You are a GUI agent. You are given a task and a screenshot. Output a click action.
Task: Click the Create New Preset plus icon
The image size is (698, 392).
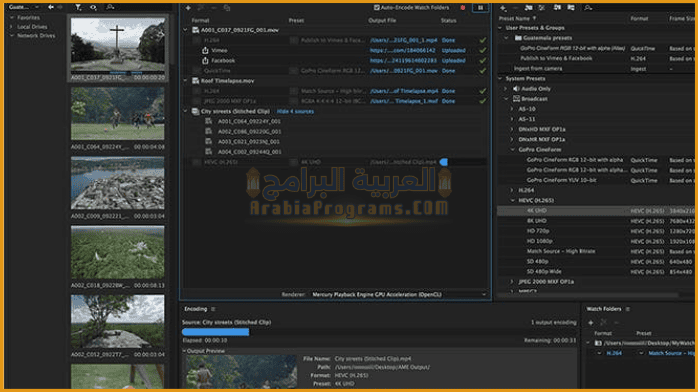tap(503, 8)
